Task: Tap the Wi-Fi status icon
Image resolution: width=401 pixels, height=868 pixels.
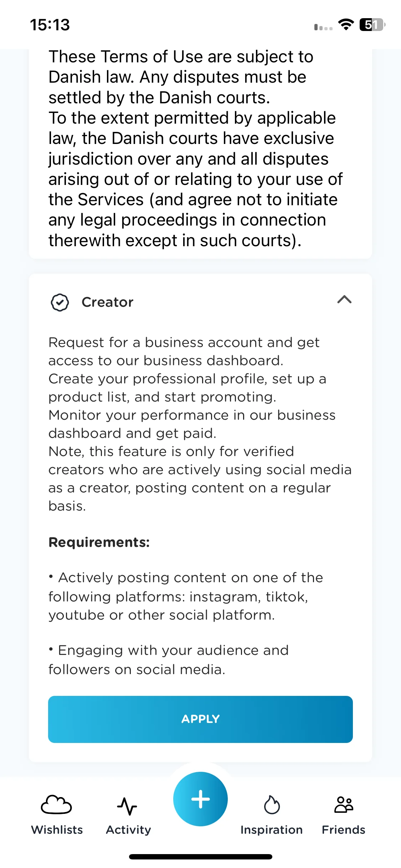Action: click(x=346, y=25)
